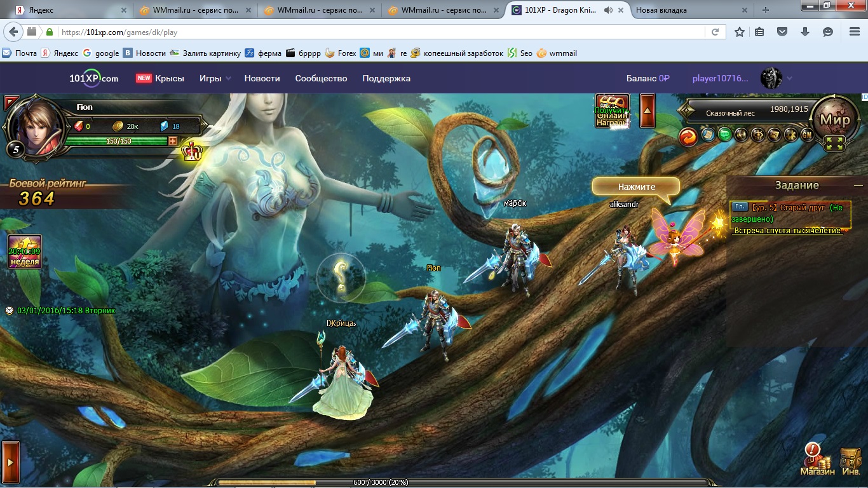Click the eye visibility icon in the game toolbar
868x488 pixels.
coord(757,135)
